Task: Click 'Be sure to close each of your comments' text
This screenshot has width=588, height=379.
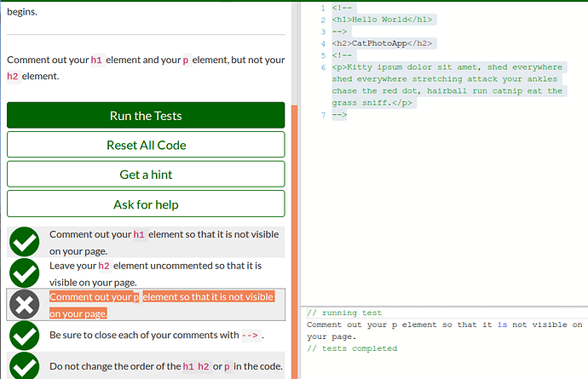Action: [157, 335]
